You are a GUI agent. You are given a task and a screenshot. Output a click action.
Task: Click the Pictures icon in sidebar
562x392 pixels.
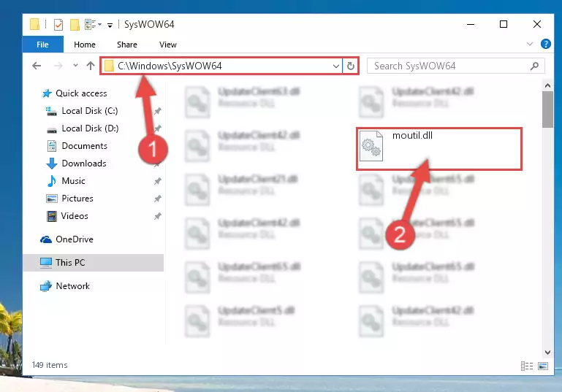52,199
